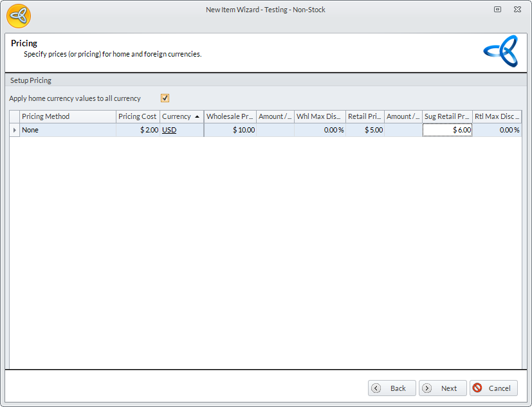Select the Wholesale Price $10.00 cell
Screen dimensions: 532x407
coord(230,130)
